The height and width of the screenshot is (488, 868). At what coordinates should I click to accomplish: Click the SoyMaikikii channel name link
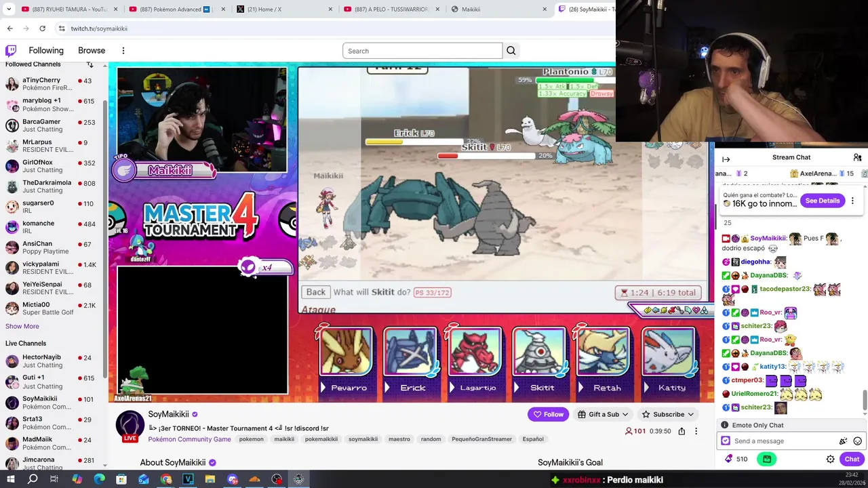click(x=168, y=414)
